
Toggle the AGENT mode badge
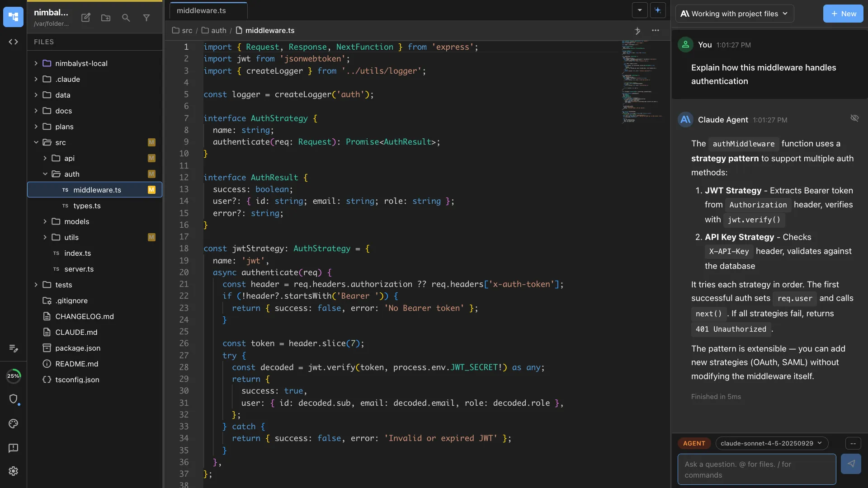tap(694, 443)
